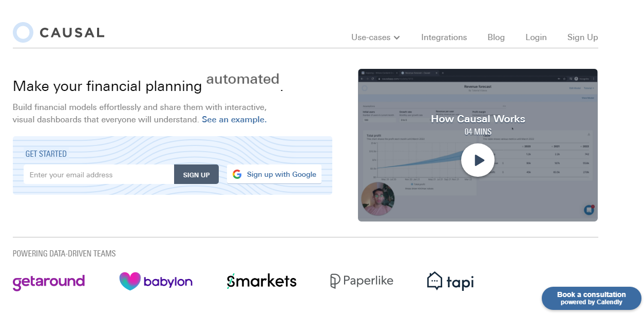This screenshot has width=644, height=314.
Task: Click the 'POWERING DATA-DRIVEN TEAMS' heading
Action: [64, 253]
